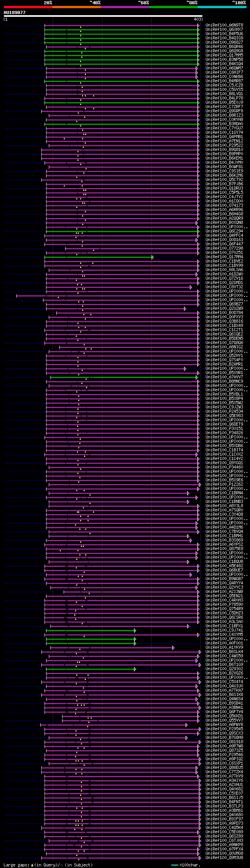Image resolution: width=250 pixels, height=868 pixels.
Task: Click the green ~80% identity legend swatch
Action: 173,7
